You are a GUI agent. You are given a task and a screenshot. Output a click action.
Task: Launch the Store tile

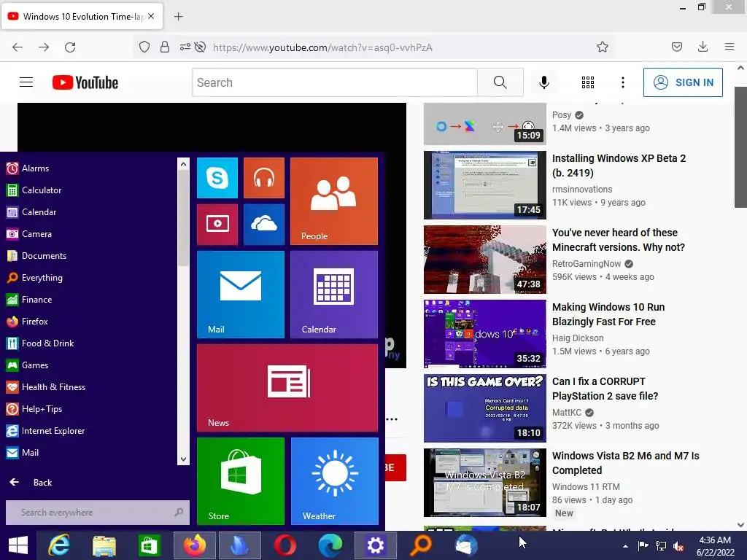click(241, 481)
